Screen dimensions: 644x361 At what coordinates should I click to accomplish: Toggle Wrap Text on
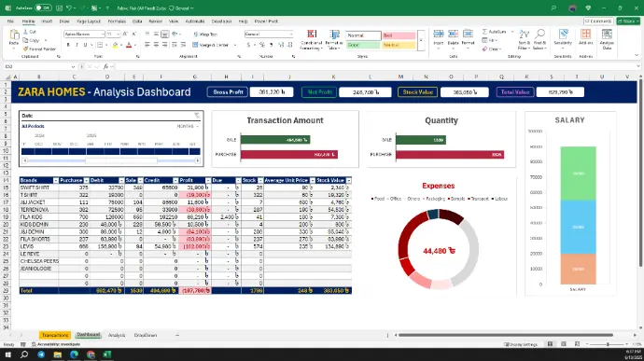[205, 35]
